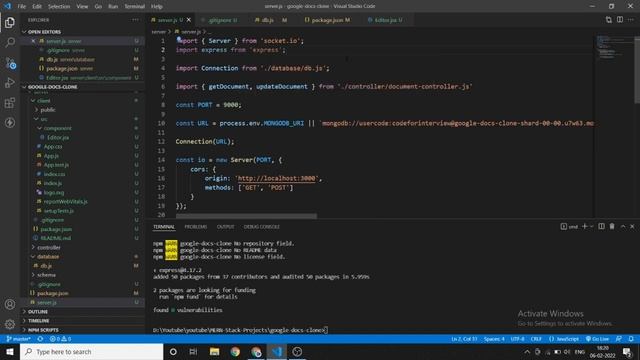Click feedback icon in status bar
The height and width of the screenshot is (360, 640).
pos(619,339)
